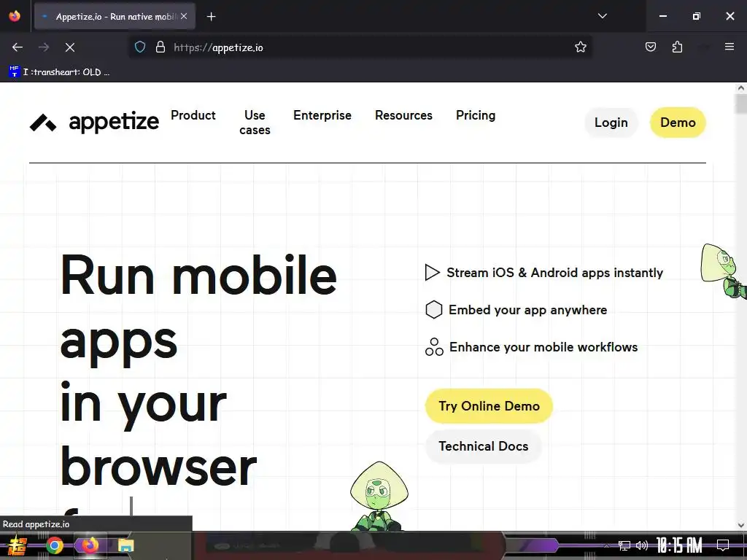The image size is (747, 560).
Task: Click the yellow Demo button
Action: coord(678,122)
